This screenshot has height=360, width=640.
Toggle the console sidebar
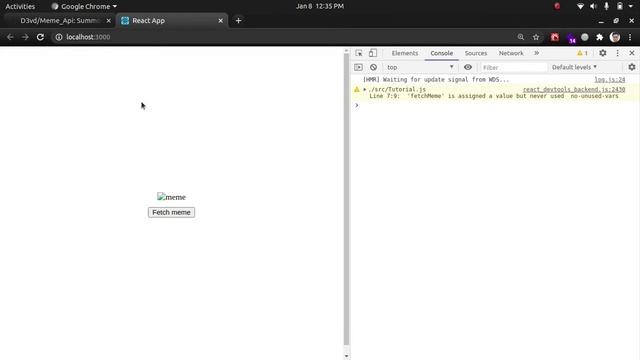358,67
